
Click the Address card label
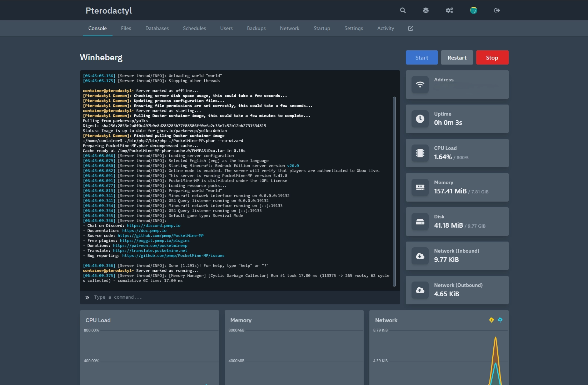[444, 80]
